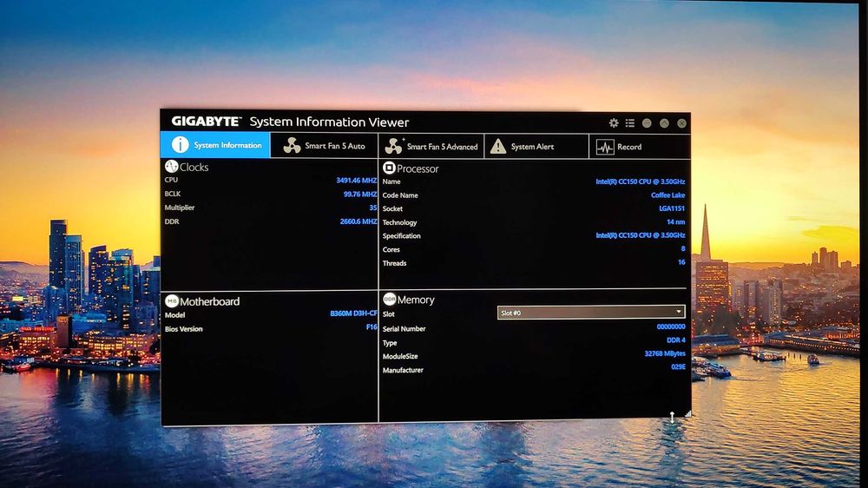The width and height of the screenshot is (868, 488).
Task: Click ModuleSize value 32768 MBytes
Action: [x=664, y=353]
